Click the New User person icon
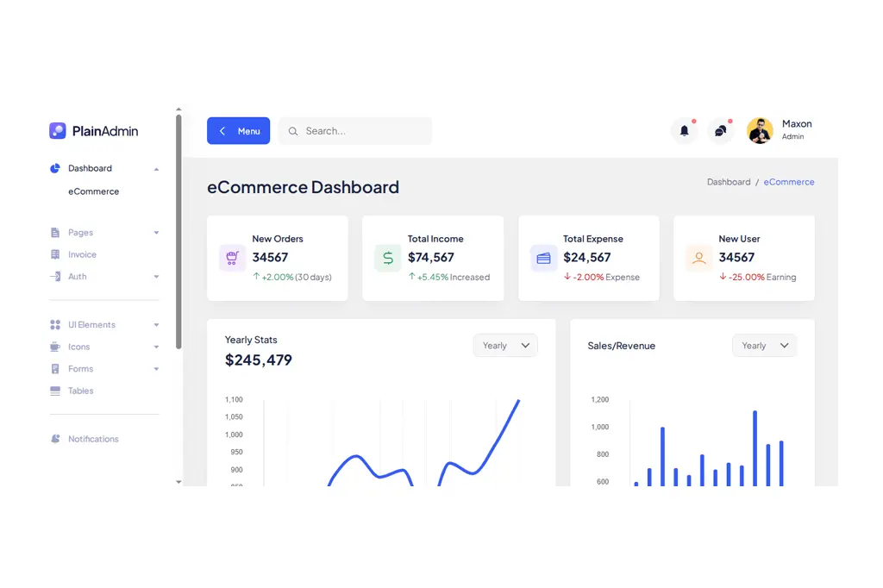 [698, 258]
